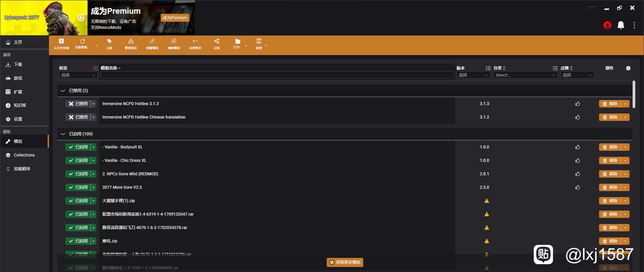Expand the 检查更新 dropdown arrow
The width and height of the screenshot is (644, 272).
tap(96, 46)
